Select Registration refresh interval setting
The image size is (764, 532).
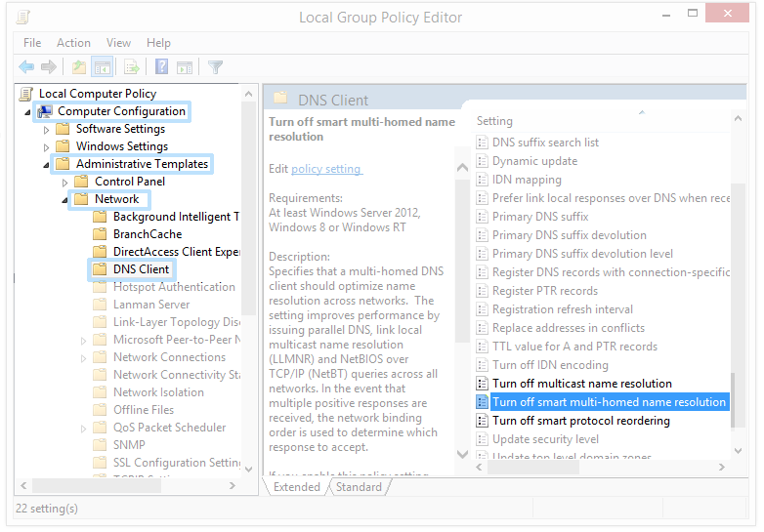(563, 309)
